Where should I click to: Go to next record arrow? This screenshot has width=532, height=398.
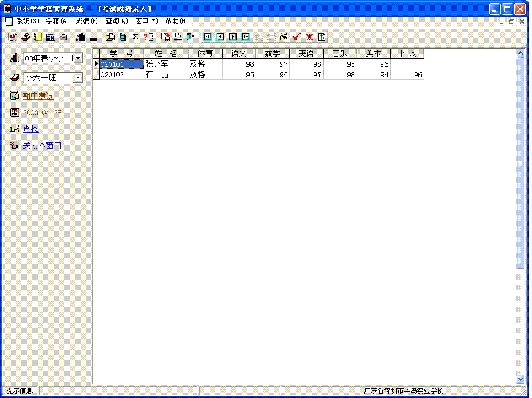click(x=233, y=37)
